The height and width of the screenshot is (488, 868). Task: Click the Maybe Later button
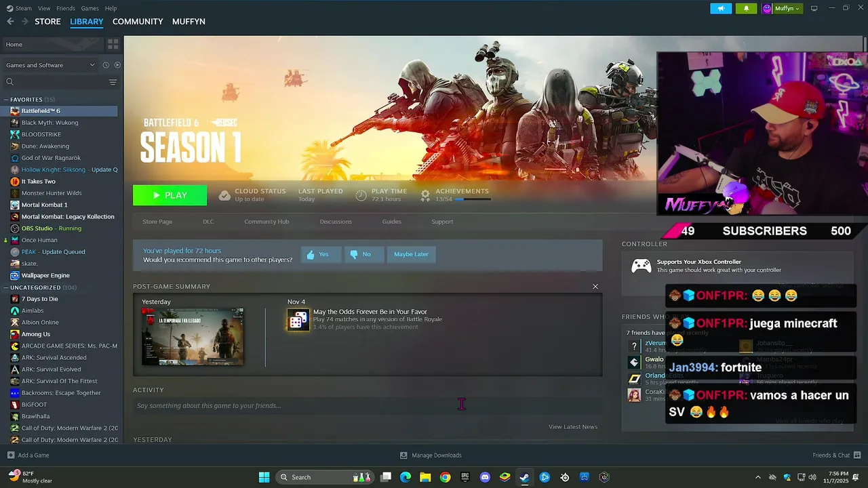tap(412, 254)
